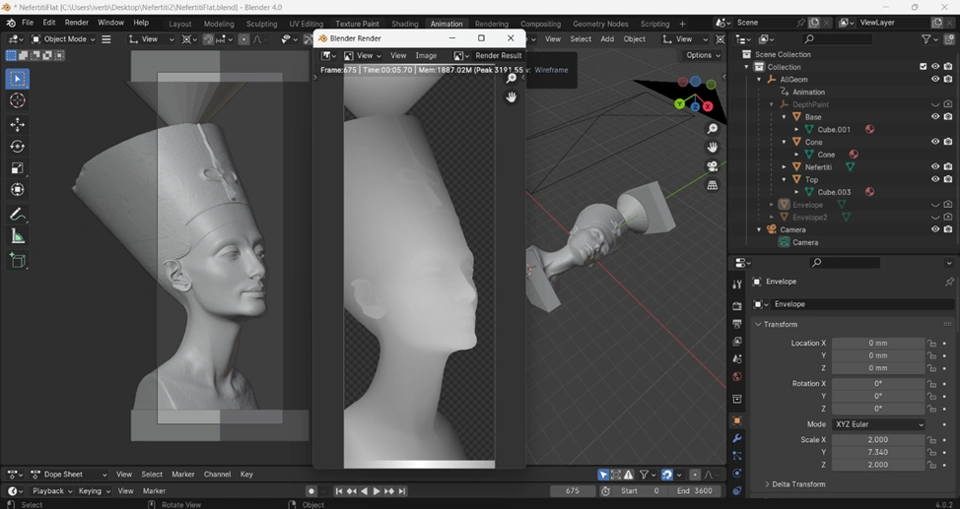This screenshot has height=509, width=960.
Task: Select the Move tool
Action: tap(17, 125)
